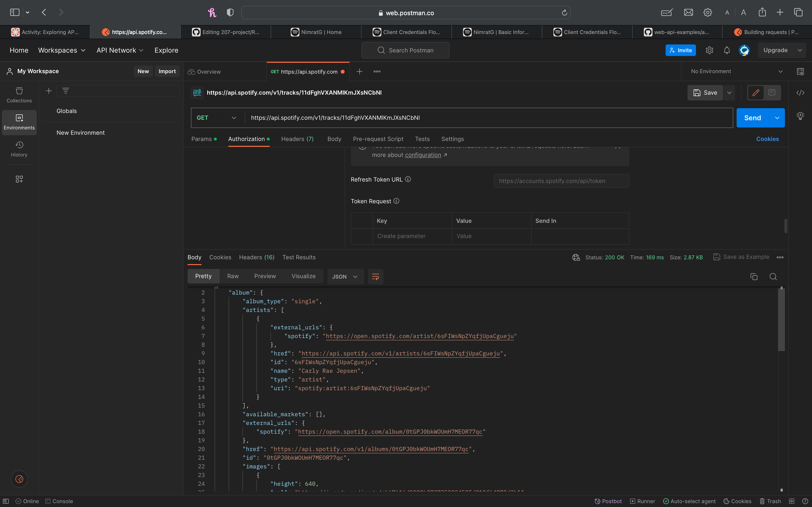Click the Cookies link near Settings
Screen dimensions: 812x507
pos(768,139)
